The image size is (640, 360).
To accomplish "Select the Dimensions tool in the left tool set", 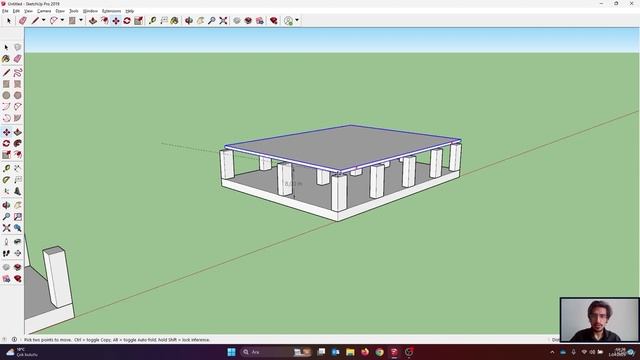I will (x=18, y=168).
